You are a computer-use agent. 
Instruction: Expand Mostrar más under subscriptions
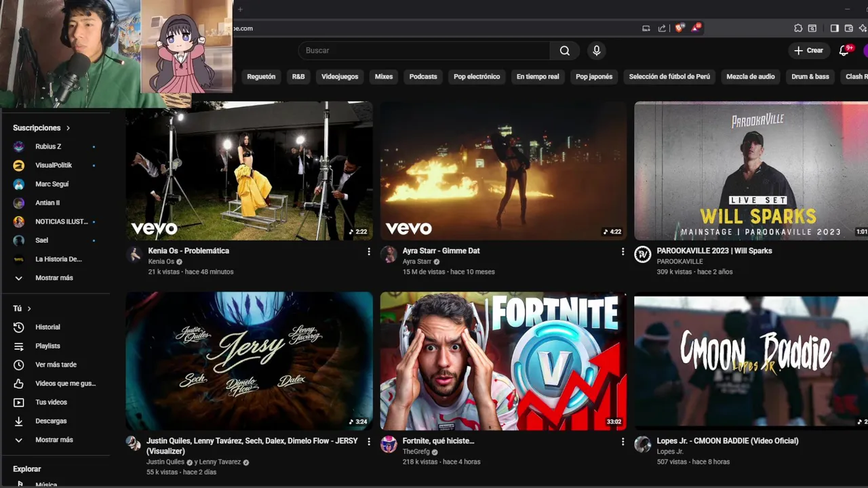(x=54, y=278)
